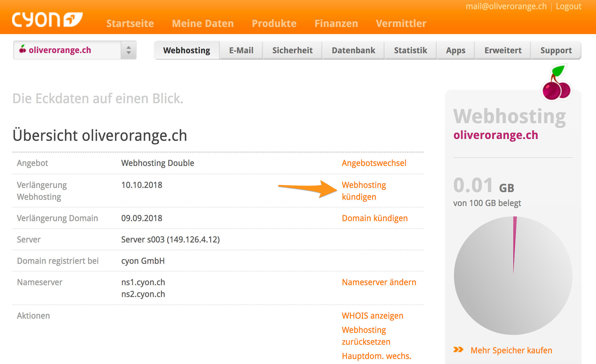Click the Server row label
596x364 pixels.
(28, 240)
